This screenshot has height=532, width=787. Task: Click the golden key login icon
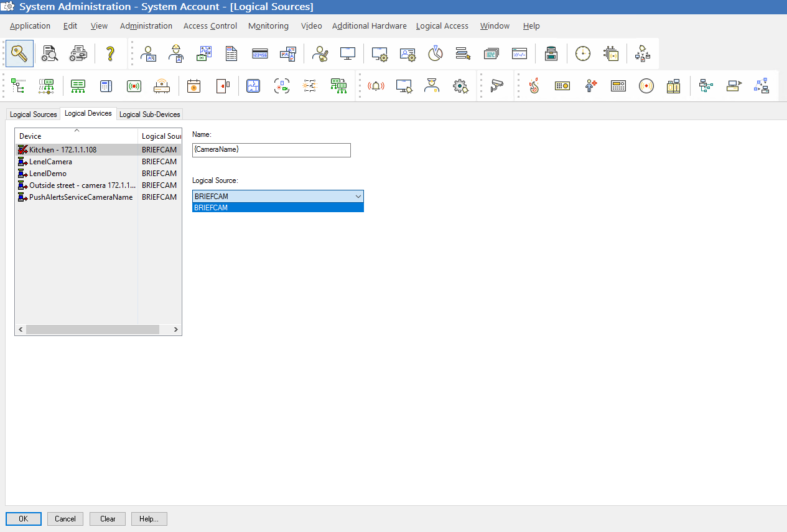coord(19,54)
